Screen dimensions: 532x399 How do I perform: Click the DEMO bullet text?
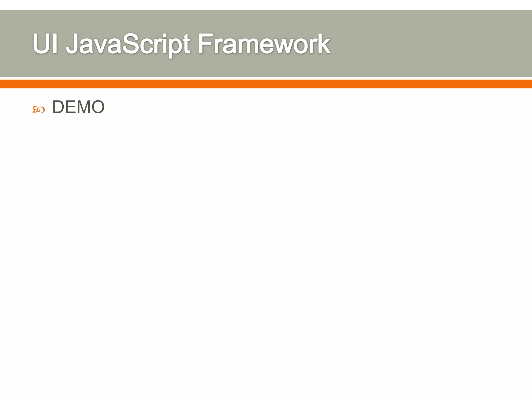(78, 107)
